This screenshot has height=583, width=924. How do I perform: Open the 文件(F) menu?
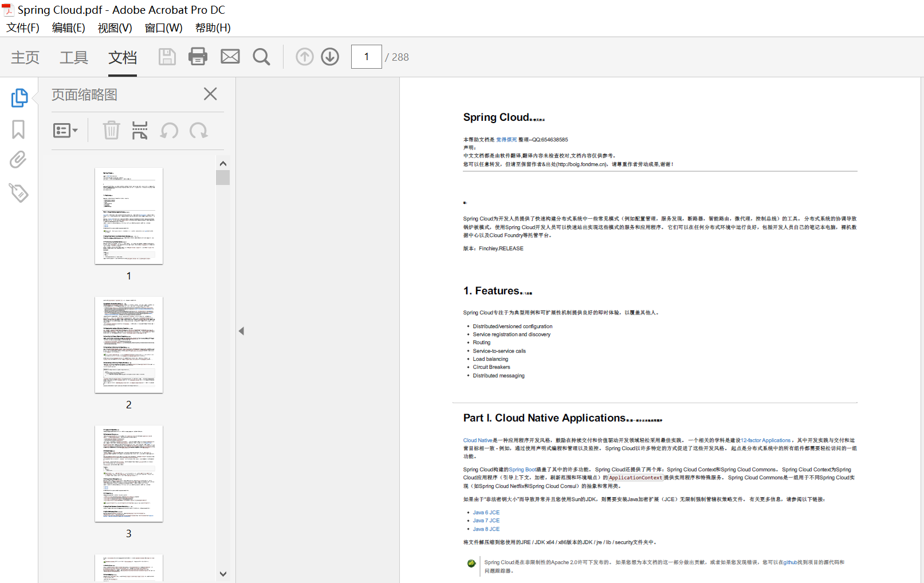pos(23,27)
